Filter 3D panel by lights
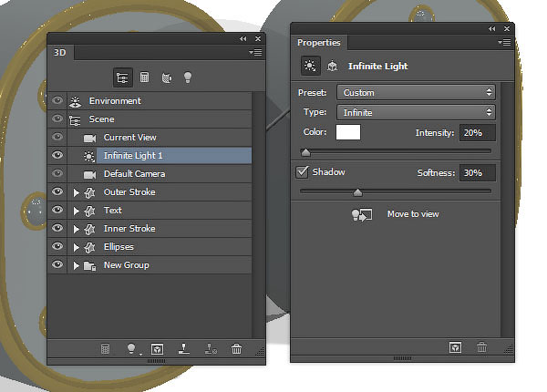 188,77
